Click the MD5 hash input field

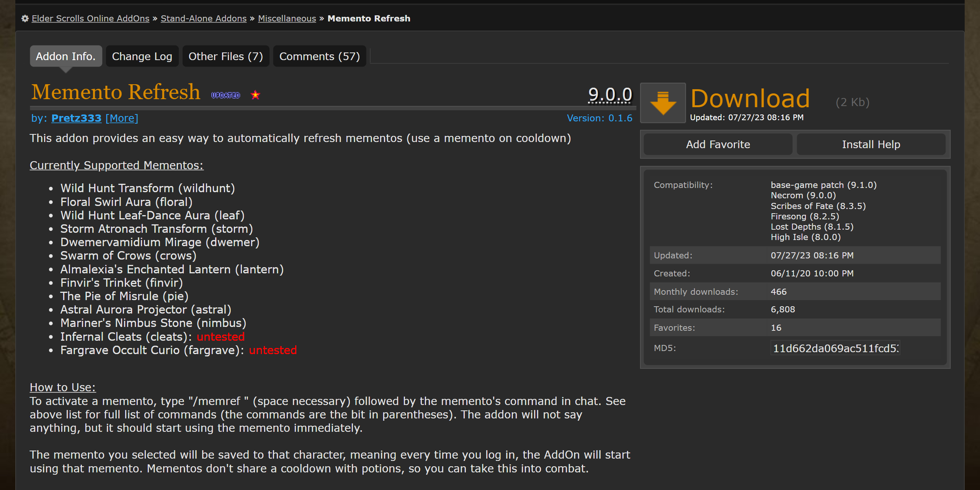click(x=835, y=348)
